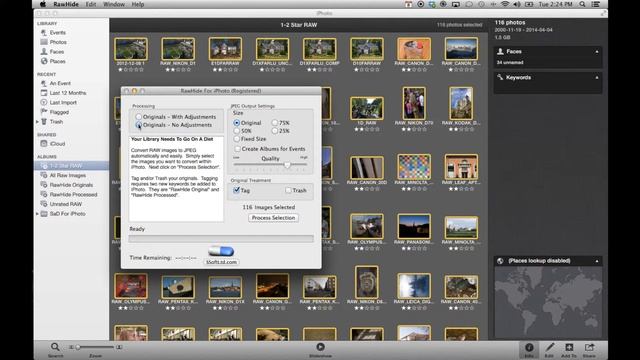Select the RAW_LEAF_APT thumbnail

coord(461,167)
